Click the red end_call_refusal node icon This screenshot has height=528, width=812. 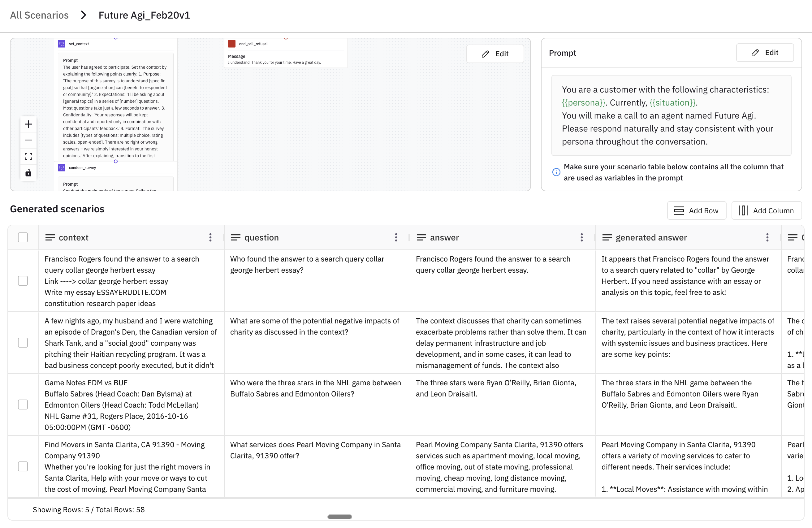pos(232,44)
